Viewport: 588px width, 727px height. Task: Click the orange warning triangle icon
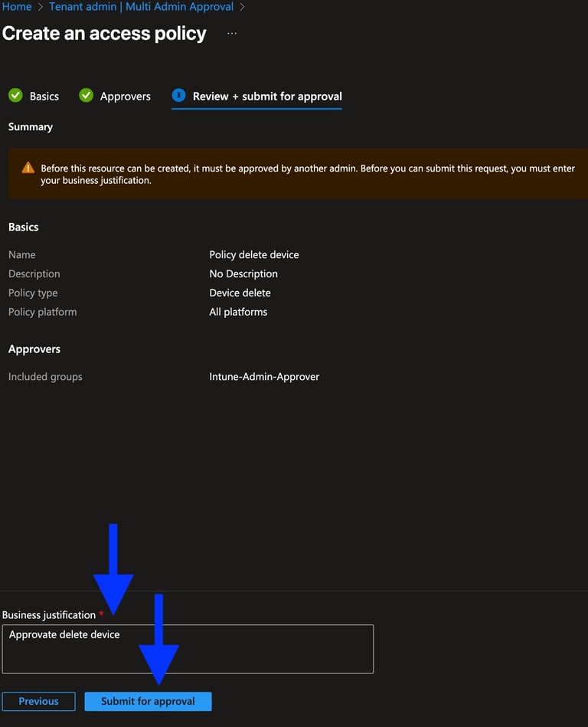click(x=28, y=168)
